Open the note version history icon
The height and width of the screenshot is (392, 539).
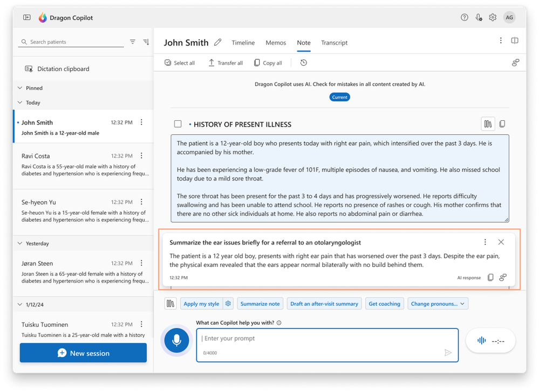304,63
